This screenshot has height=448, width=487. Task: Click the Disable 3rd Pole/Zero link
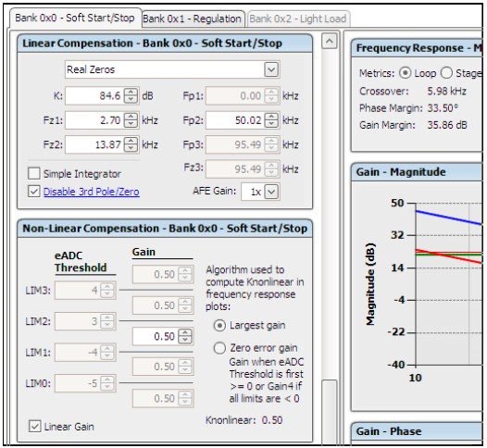tap(92, 192)
